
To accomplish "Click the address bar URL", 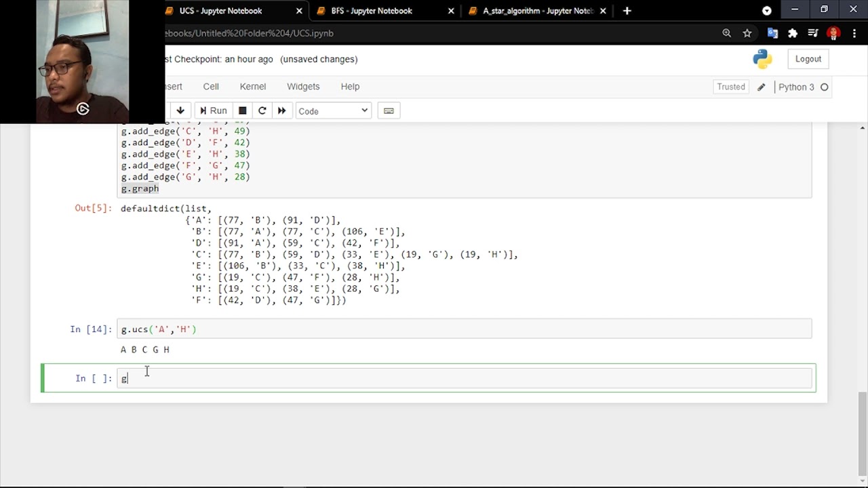I will click(x=249, y=33).
